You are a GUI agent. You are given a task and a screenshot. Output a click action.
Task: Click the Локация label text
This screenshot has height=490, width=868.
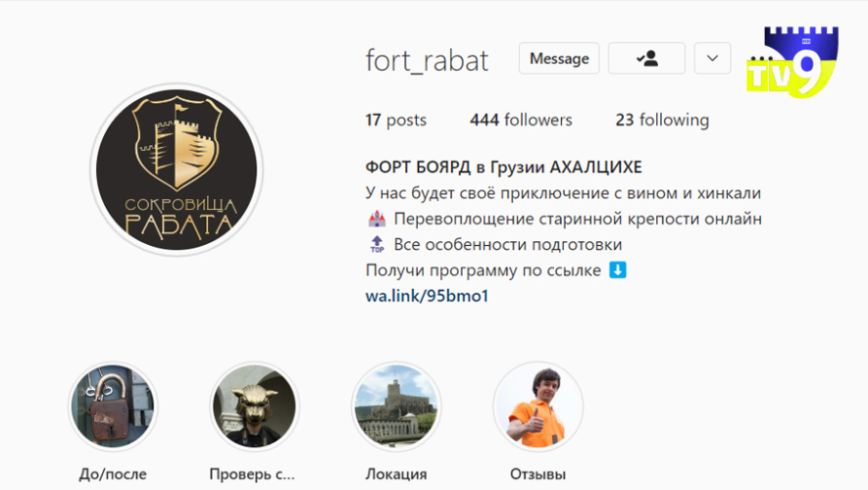396,474
